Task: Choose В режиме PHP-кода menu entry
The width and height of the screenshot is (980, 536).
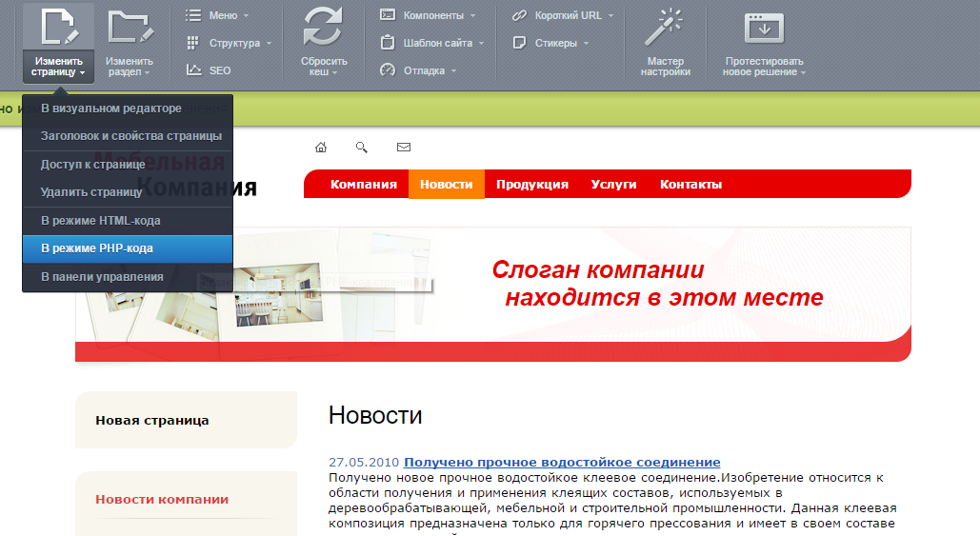Action: pyautogui.click(x=128, y=248)
